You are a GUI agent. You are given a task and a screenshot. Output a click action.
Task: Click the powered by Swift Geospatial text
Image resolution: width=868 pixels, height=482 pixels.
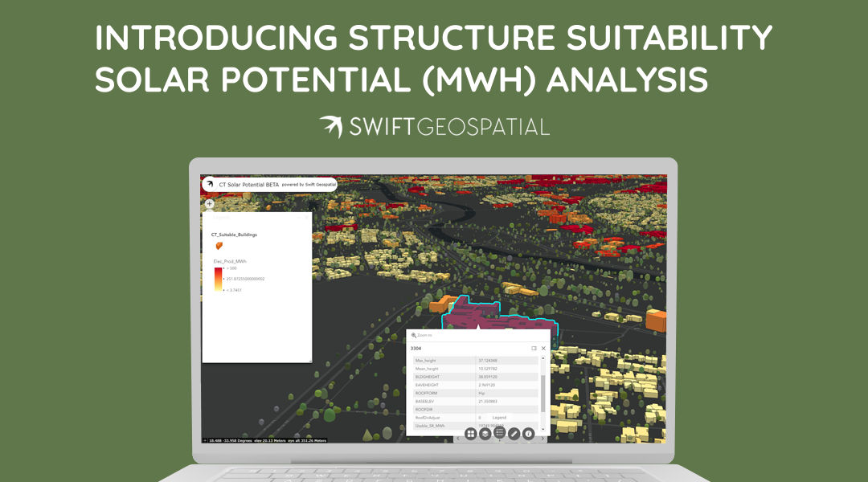(309, 185)
